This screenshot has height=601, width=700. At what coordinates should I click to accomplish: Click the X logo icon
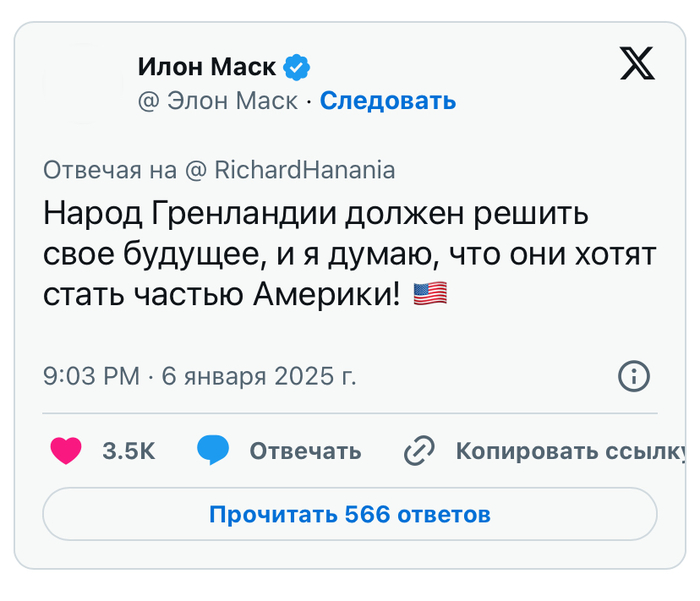[x=637, y=65]
